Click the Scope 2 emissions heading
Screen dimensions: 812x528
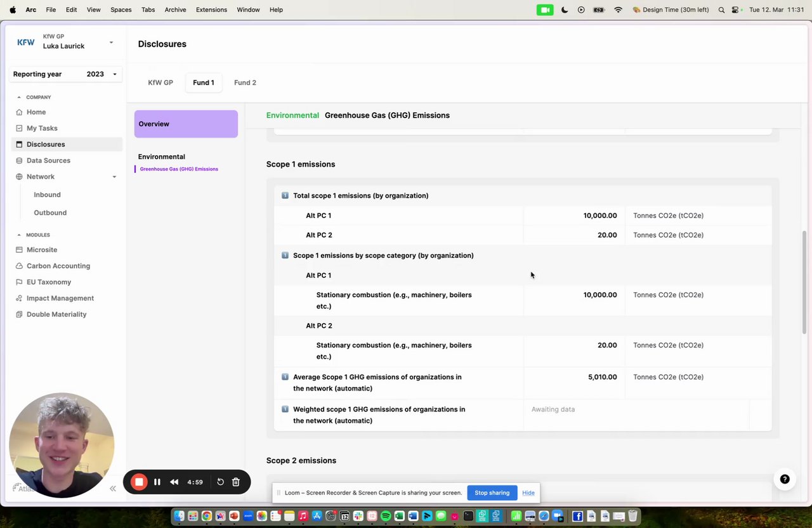pyautogui.click(x=301, y=461)
